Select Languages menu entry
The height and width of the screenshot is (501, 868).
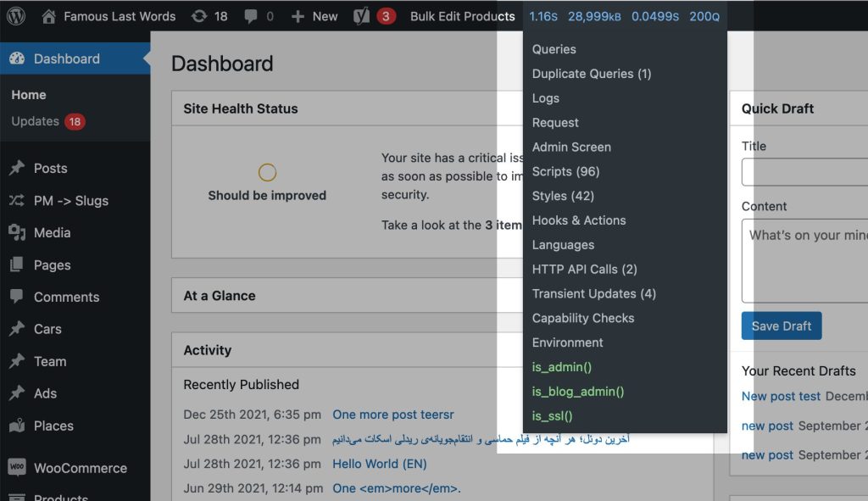563,245
